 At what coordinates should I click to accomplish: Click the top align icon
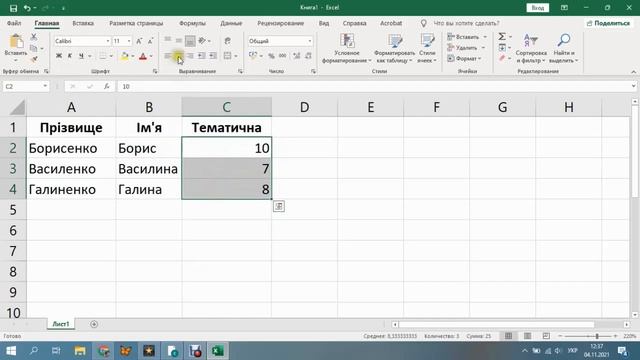168,40
